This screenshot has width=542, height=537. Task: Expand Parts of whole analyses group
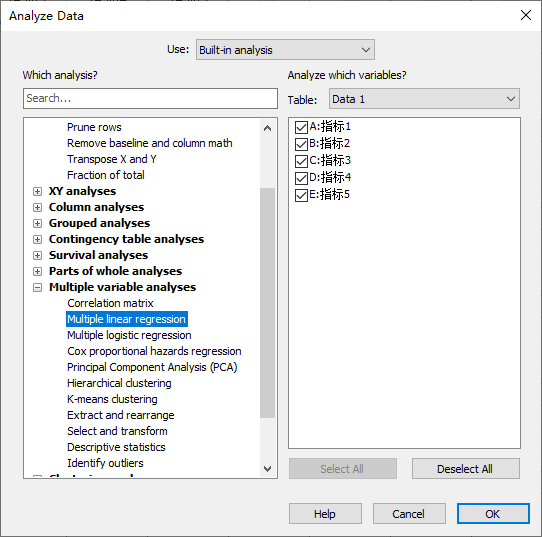[37, 271]
